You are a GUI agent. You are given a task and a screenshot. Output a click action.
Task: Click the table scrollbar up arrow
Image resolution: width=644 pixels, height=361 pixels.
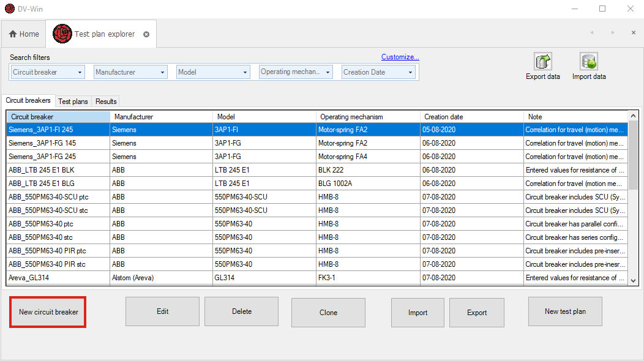pyautogui.click(x=633, y=116)
